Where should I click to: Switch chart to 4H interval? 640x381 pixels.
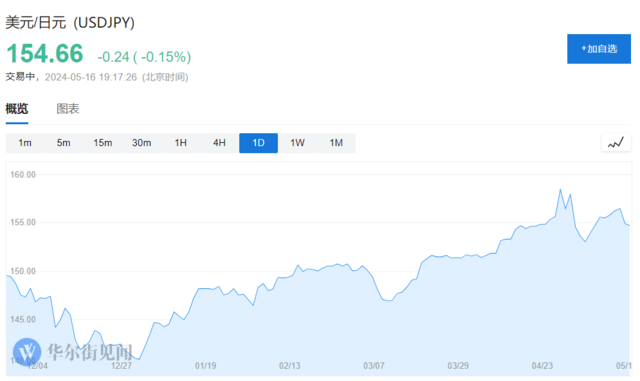click(220, 143)
